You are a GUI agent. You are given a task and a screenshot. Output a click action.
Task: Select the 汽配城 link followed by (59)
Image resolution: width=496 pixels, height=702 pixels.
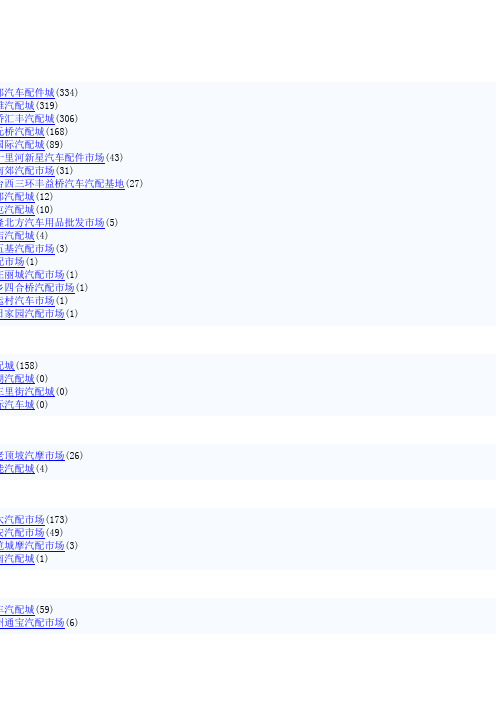tap(17, 610)
